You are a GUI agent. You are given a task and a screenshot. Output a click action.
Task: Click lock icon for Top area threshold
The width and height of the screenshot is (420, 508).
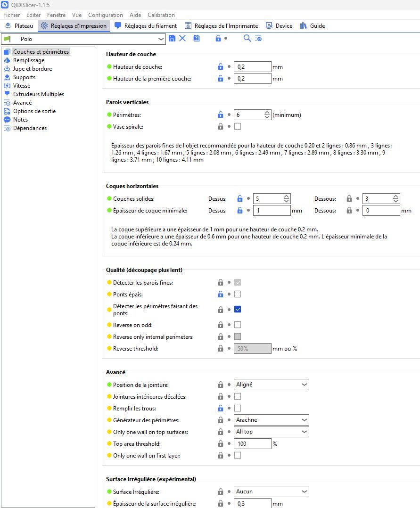tap(221, 443)
